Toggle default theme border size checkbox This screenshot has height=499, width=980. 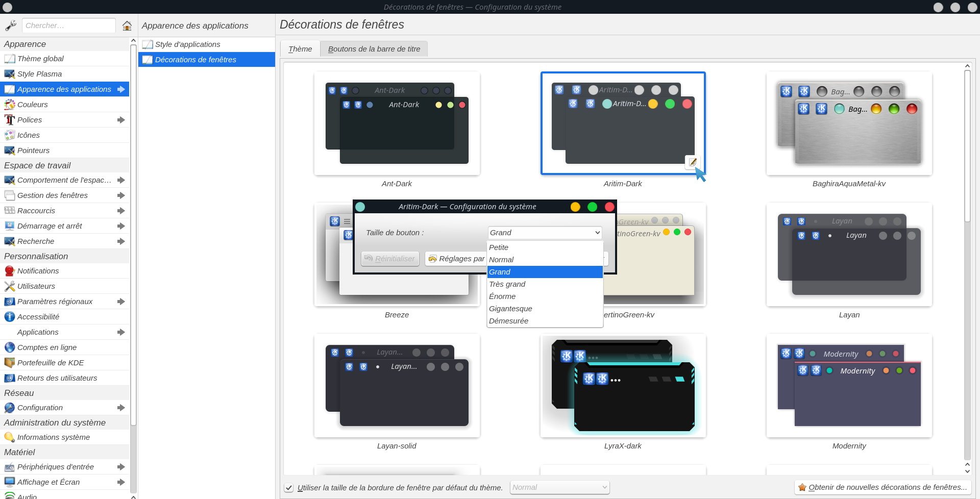tap(289, 488)
